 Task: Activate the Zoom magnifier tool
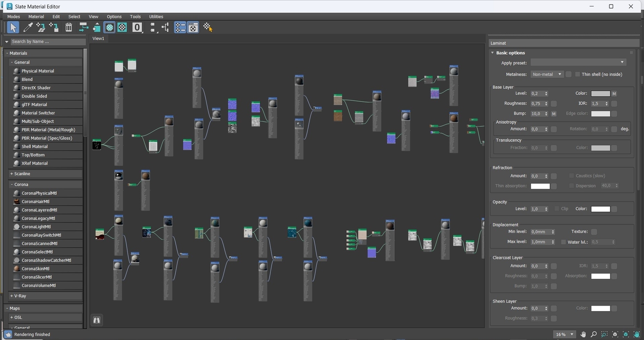coord(593,334)
